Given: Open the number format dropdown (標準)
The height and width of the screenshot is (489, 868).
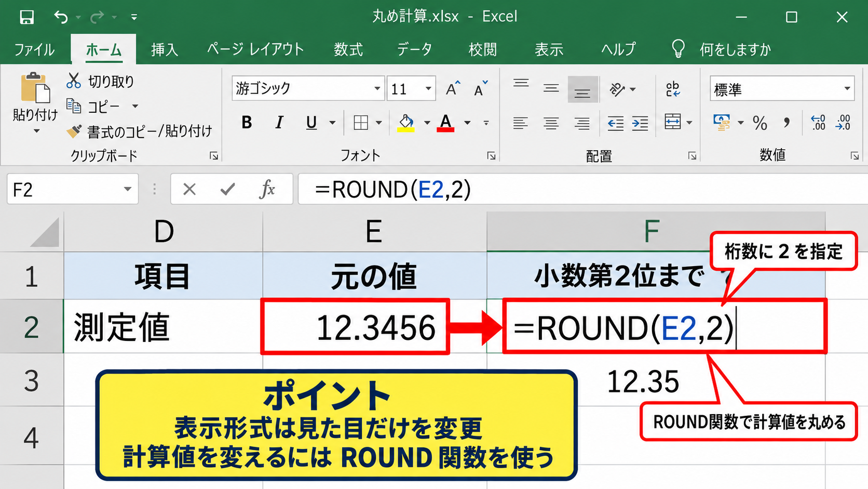Looking at the screenshot, I should [x=847, y=89].
